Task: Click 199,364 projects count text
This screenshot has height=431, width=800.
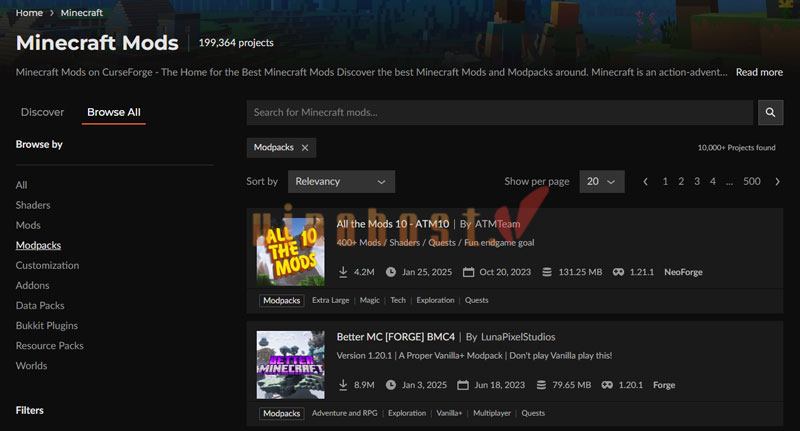Action: [236, 43]
